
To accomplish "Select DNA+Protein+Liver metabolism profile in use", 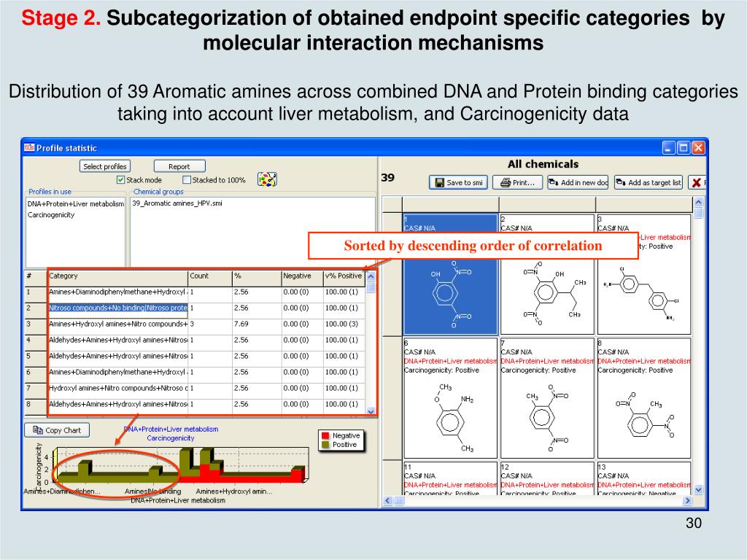I will point(76,204).
